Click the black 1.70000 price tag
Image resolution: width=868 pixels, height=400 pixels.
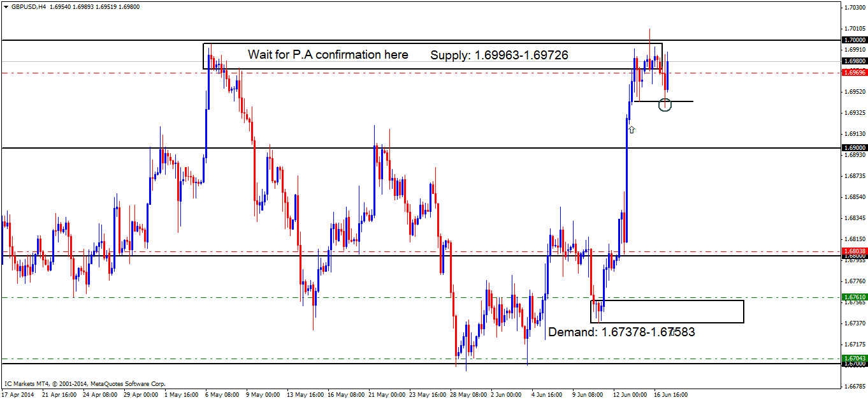click(x=855, y=40)
